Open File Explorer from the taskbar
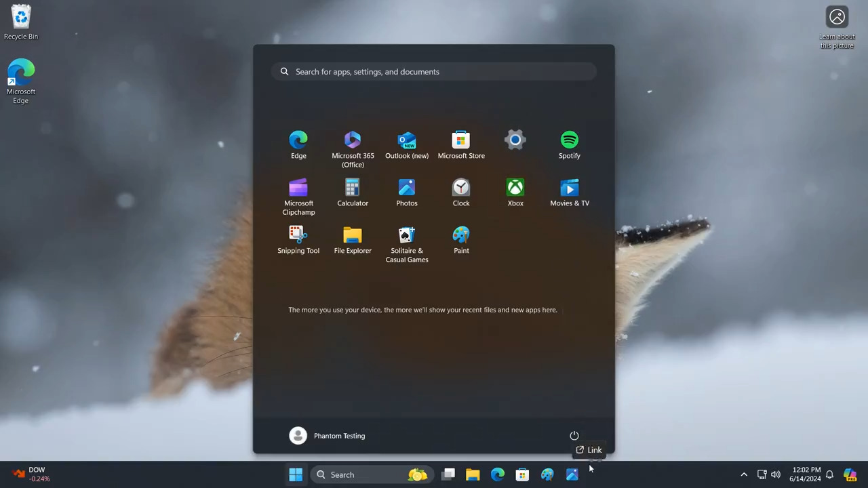The width and height of the screenshot is (868, 488). coord(473,474)
